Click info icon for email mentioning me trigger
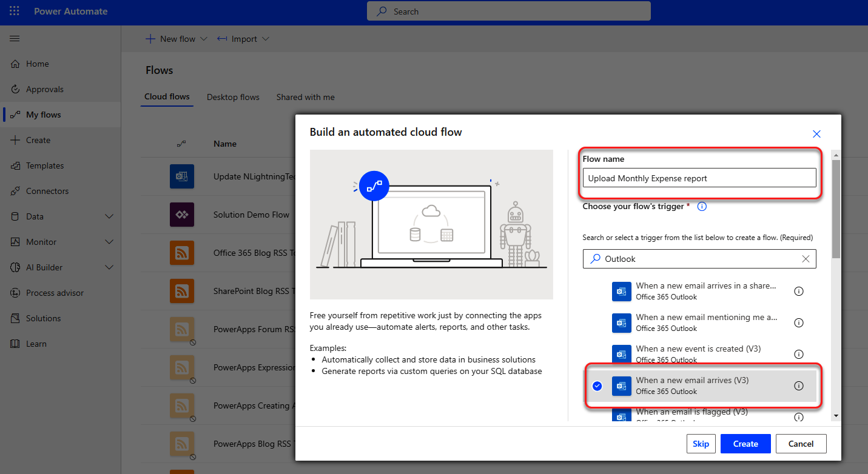 click(x=799, y=322)
